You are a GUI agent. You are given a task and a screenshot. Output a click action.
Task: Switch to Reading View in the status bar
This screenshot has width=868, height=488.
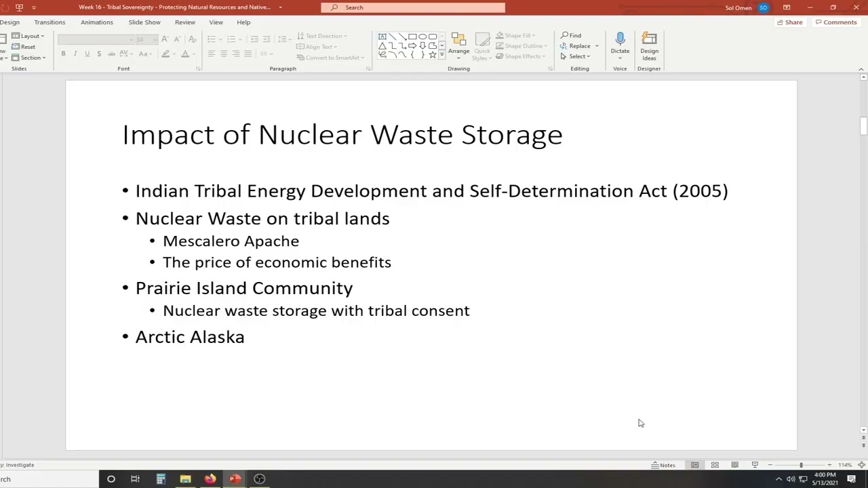[x=734, y=465]
